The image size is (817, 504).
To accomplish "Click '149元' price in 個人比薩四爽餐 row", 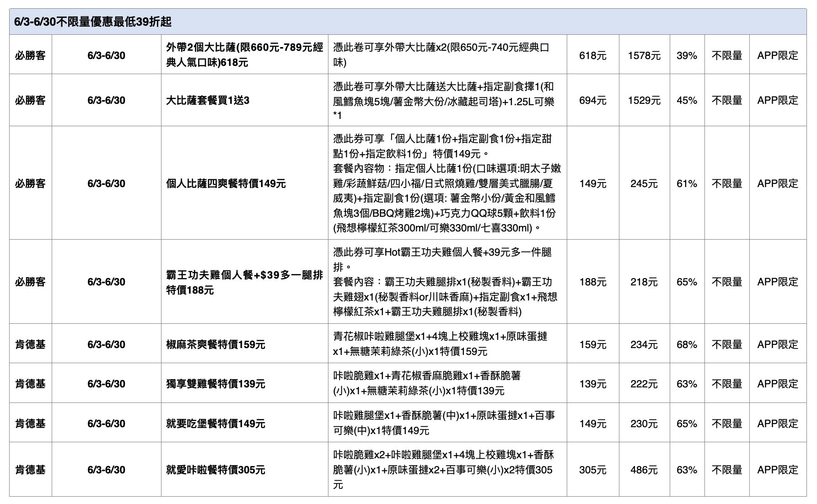I will tap(593, 183).
